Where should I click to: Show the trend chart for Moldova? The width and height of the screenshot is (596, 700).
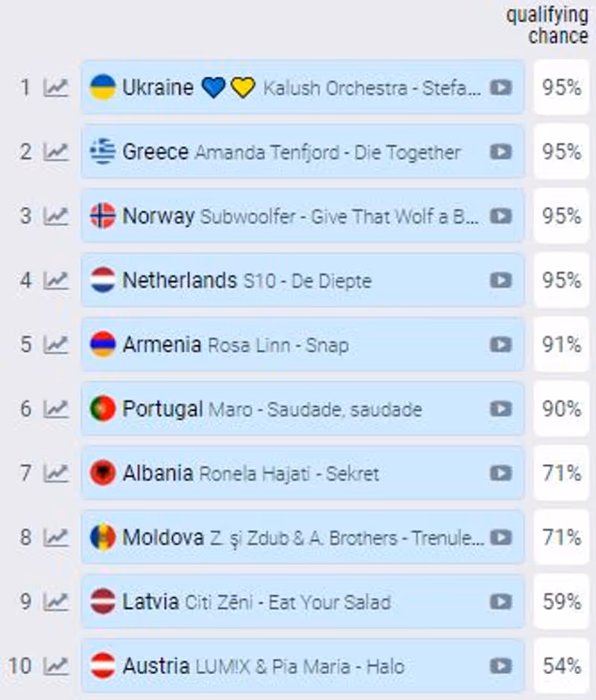click(x=56, y=537)
